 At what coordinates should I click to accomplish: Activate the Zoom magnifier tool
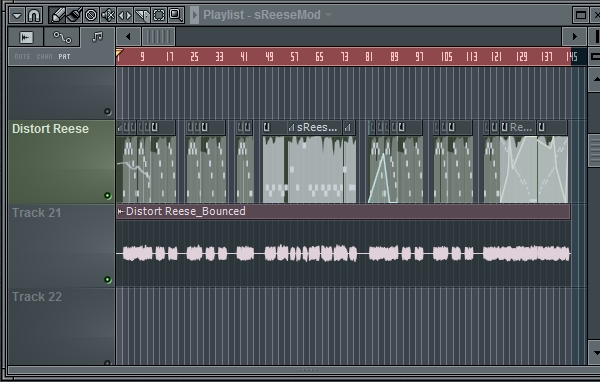pyautogui.click(x=176, y=15)
